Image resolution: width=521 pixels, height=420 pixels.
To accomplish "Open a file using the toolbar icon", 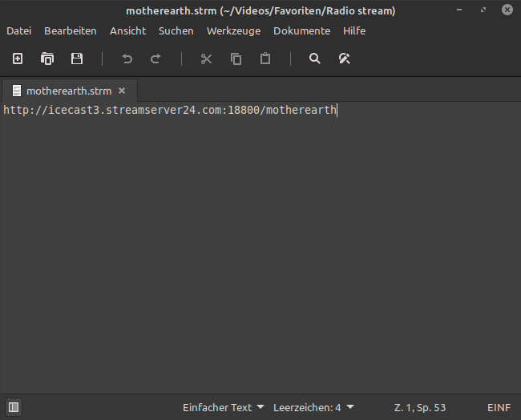I will pos(47,59).
